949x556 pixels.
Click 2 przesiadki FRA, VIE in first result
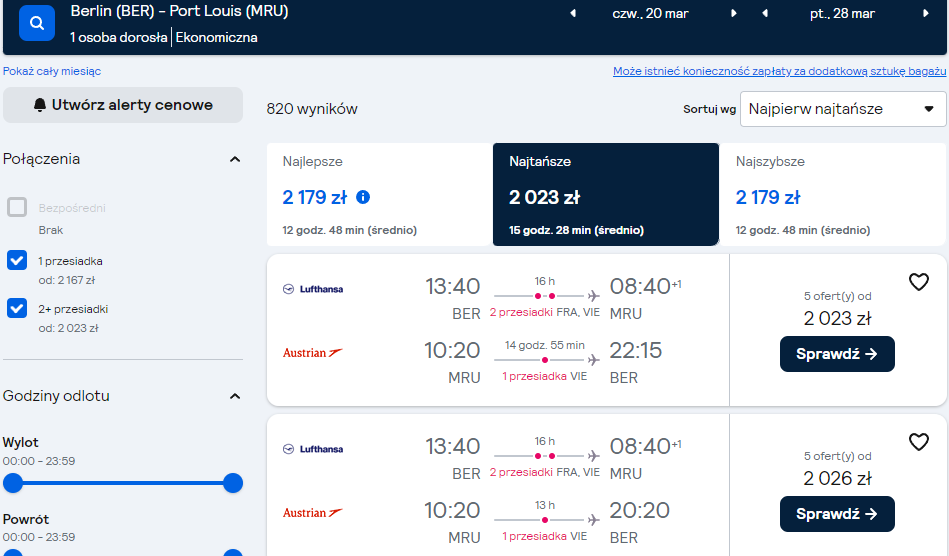[x=545, y=312]
